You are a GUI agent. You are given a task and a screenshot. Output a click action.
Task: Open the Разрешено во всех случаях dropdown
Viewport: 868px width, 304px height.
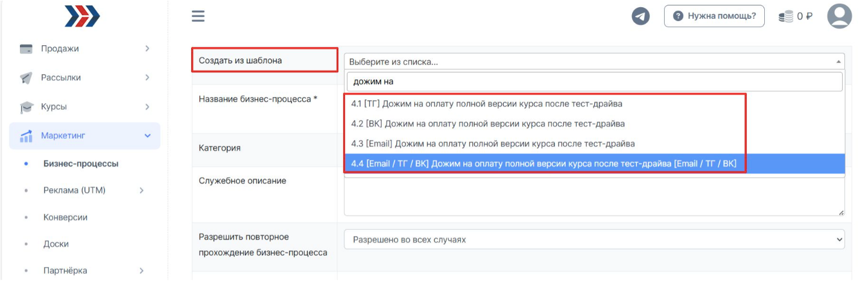pyautogui.click(x=594, y=239)
